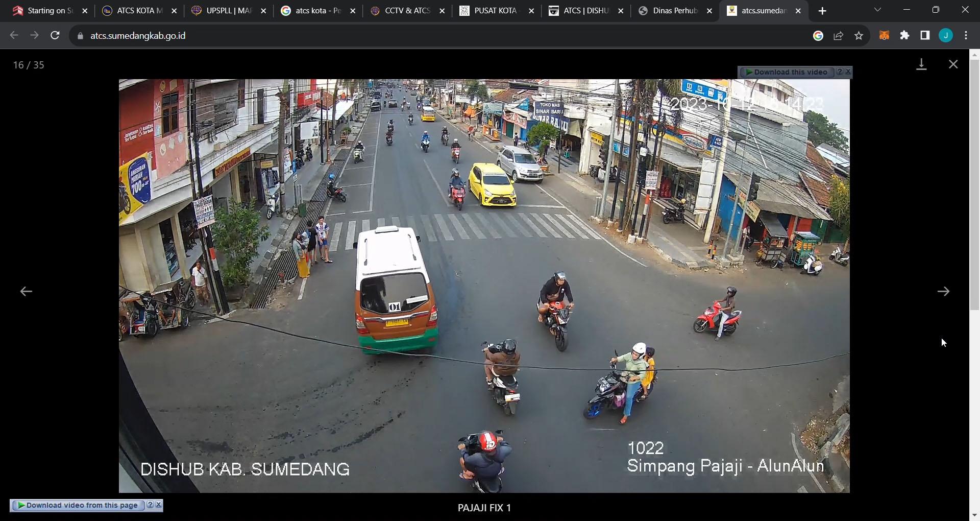
Task: Toggle the browser side panel
Action: point(925,35)
